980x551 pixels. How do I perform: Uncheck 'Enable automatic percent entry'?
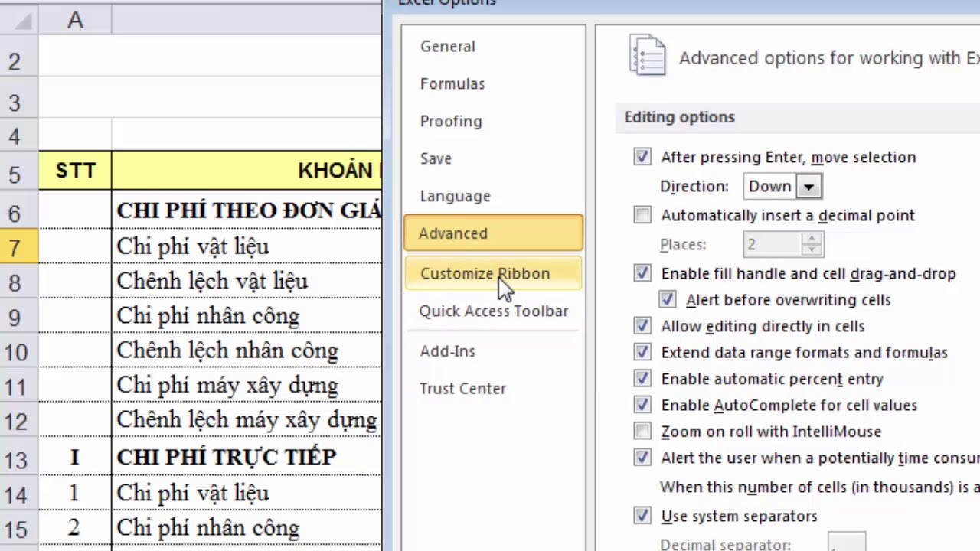642,379
